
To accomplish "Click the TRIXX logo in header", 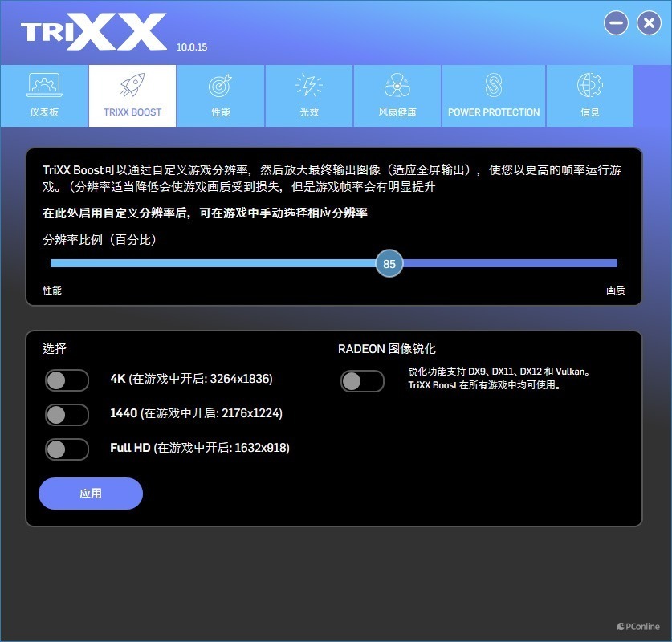I will click(93, 31).
